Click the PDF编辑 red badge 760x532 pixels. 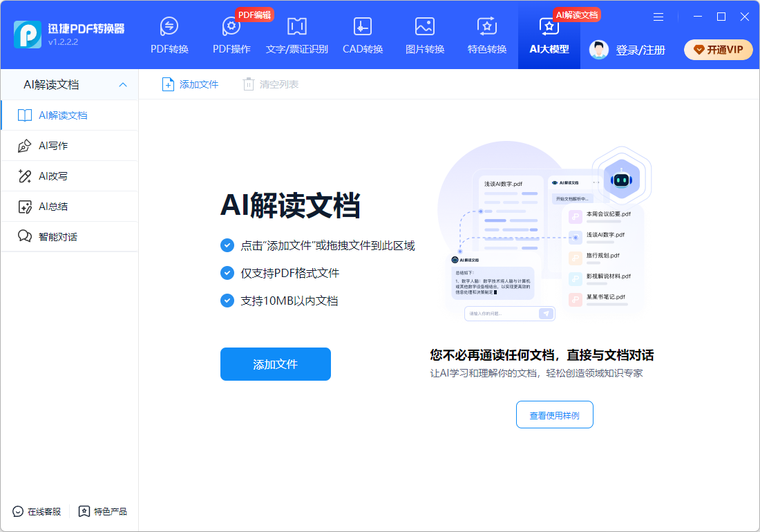(254, 15)
